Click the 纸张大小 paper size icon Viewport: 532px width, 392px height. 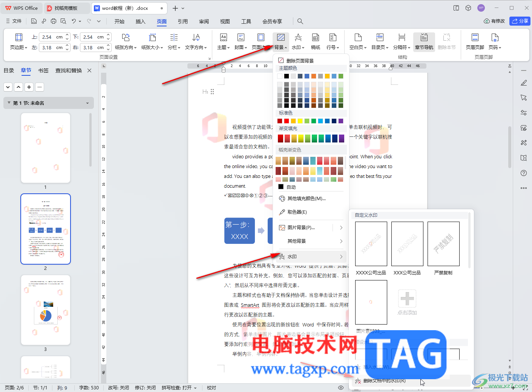pos(152,37)
